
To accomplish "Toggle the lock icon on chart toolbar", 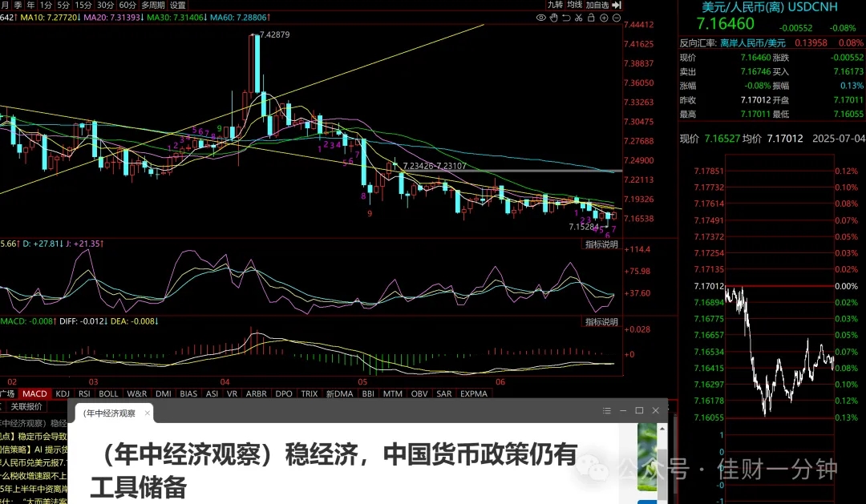I will 591,18.
